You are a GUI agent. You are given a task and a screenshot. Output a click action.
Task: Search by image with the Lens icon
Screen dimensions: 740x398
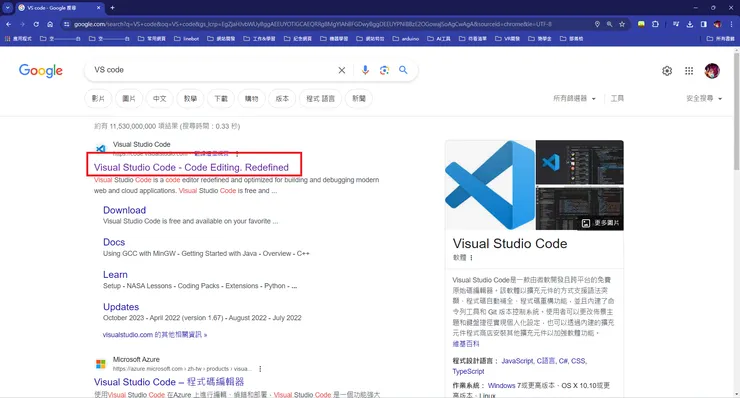384,70
